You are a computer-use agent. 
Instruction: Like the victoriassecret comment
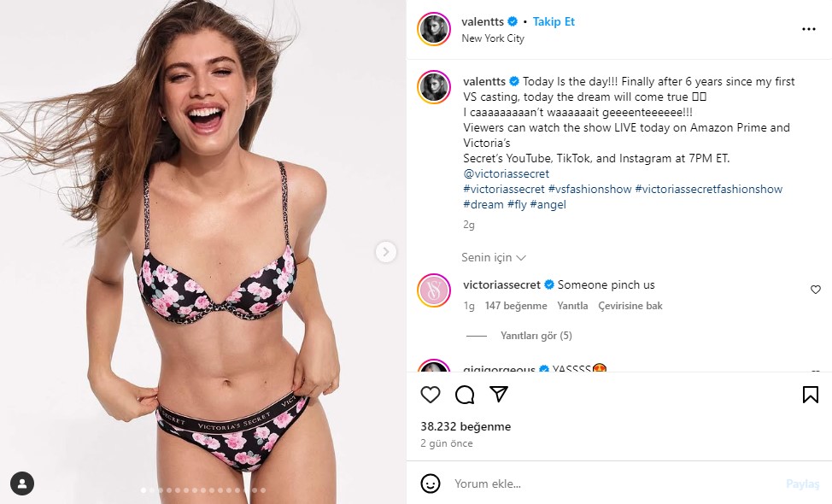tap(815, 290)
